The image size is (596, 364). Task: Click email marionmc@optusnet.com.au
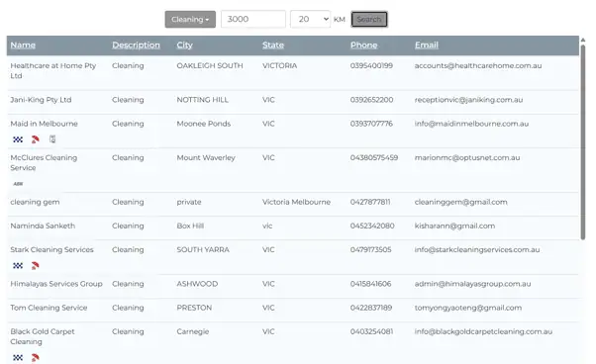(x=467, y=158)
